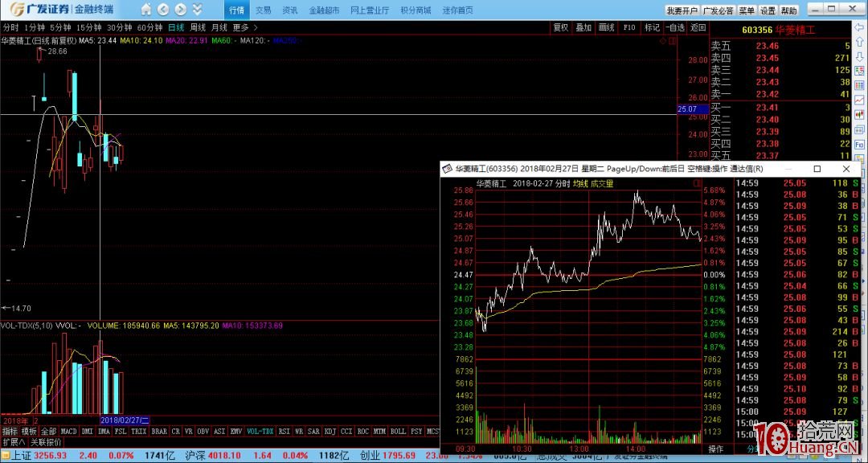Click the 卖一 price 23.42
Viewport: 868px width, 463px height.
click(768, 94)
